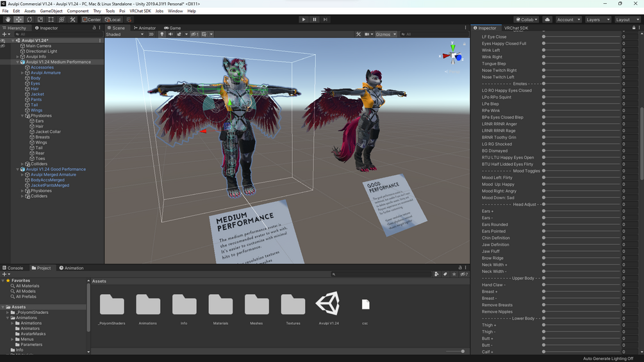
Task: Switch to the Game tab
Action: tap(172, 28)
